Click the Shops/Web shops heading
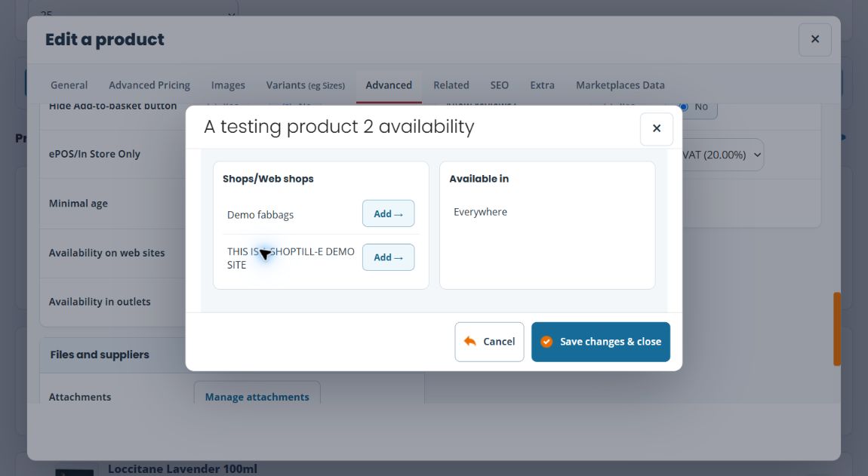 click(268, 179)
